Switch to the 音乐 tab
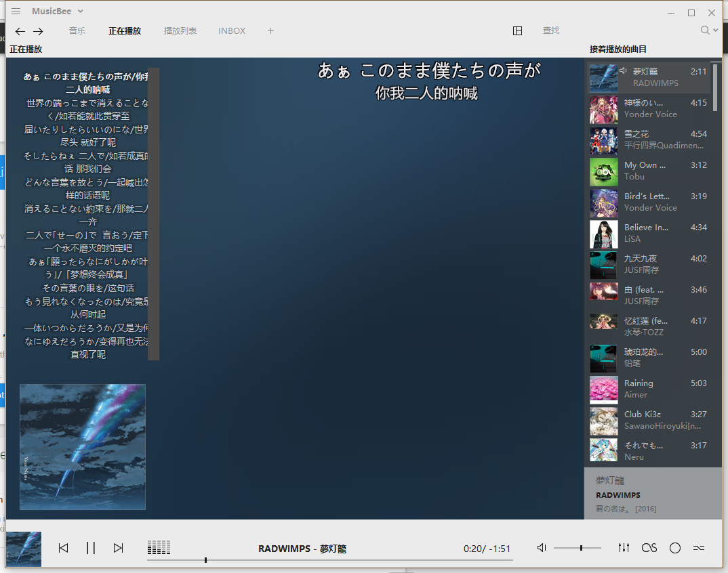This screenshot has height=573, width=728. point(77,30)
